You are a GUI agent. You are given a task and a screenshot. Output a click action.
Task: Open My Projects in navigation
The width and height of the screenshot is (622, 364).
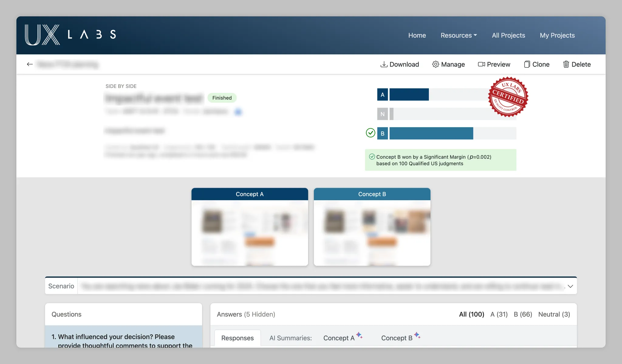pos(557,35)
